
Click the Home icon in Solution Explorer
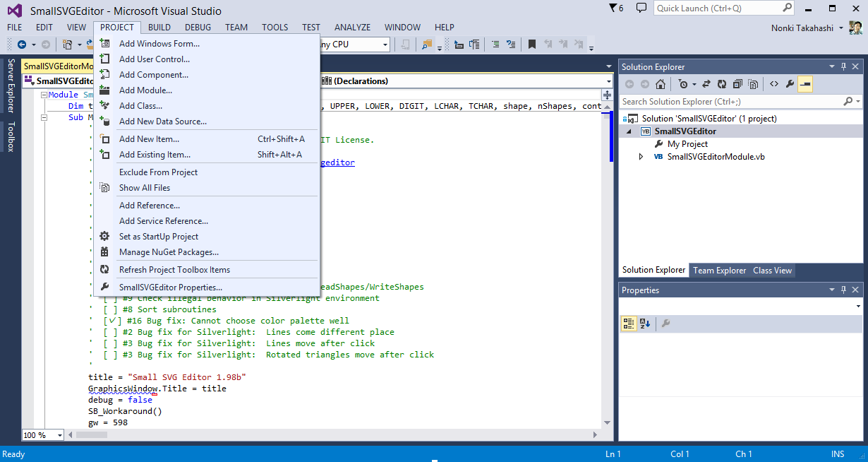[661, 84]
